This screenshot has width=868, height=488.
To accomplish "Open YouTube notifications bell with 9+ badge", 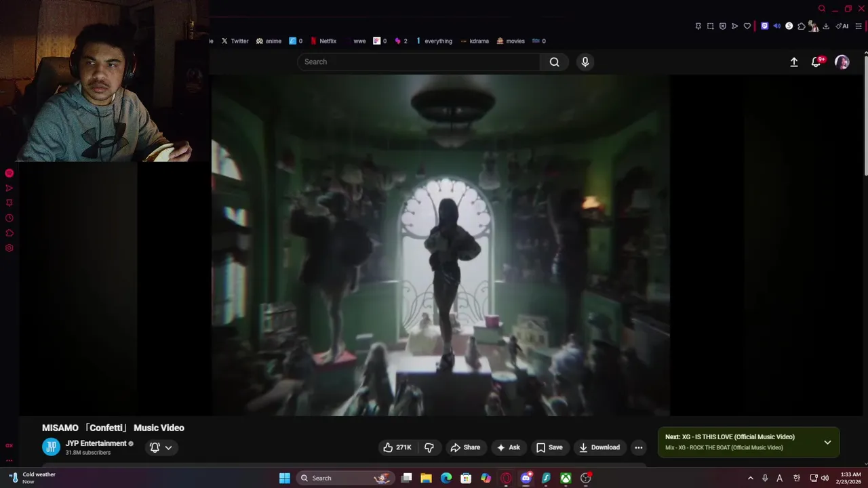I will tap(817, 62).
